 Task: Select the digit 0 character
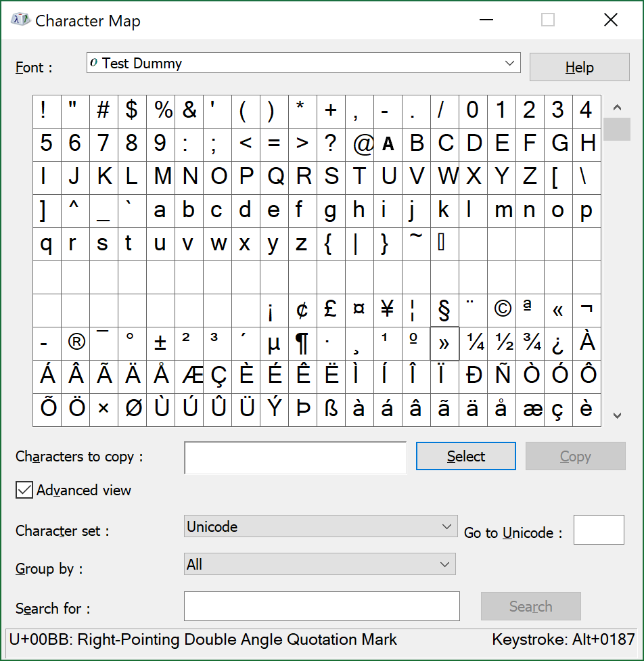pyautogui.click(x=474, y=112)
